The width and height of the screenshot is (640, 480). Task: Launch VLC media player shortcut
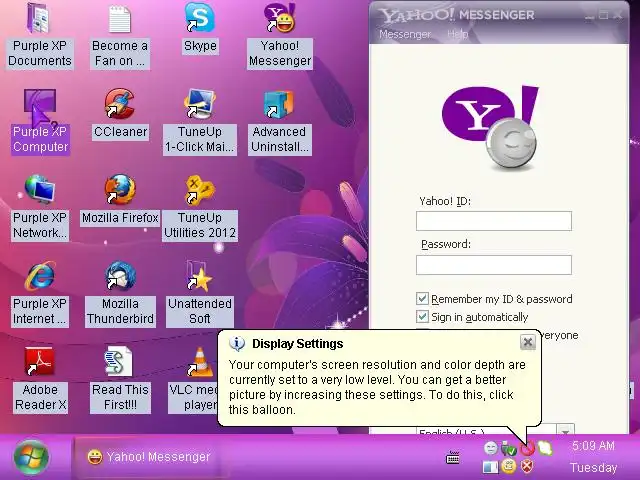200,362
